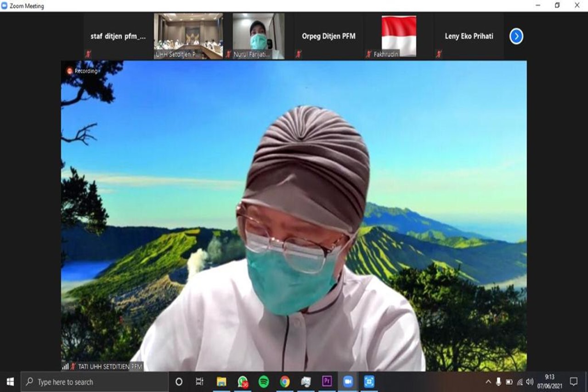Expand hidden system tray icons
Image resolution: width=588 pixels, height=392 pixels.
tap(488, 381)
